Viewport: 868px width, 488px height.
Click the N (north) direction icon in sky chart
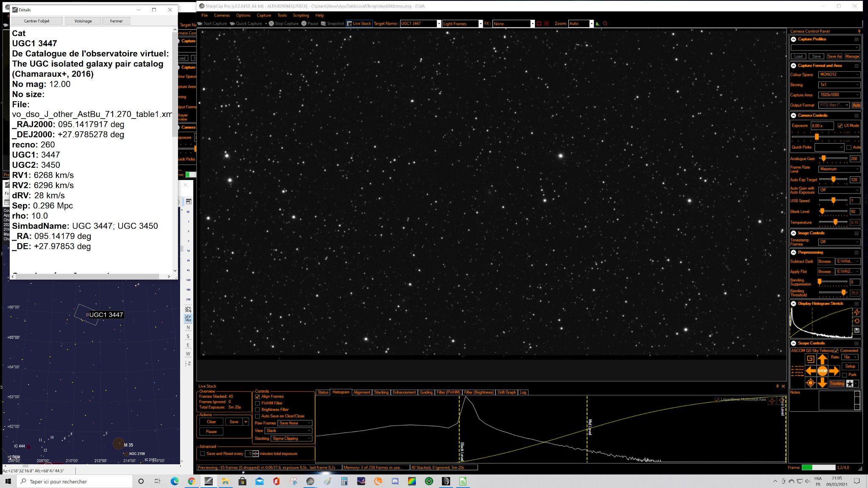tap(188, 327)
